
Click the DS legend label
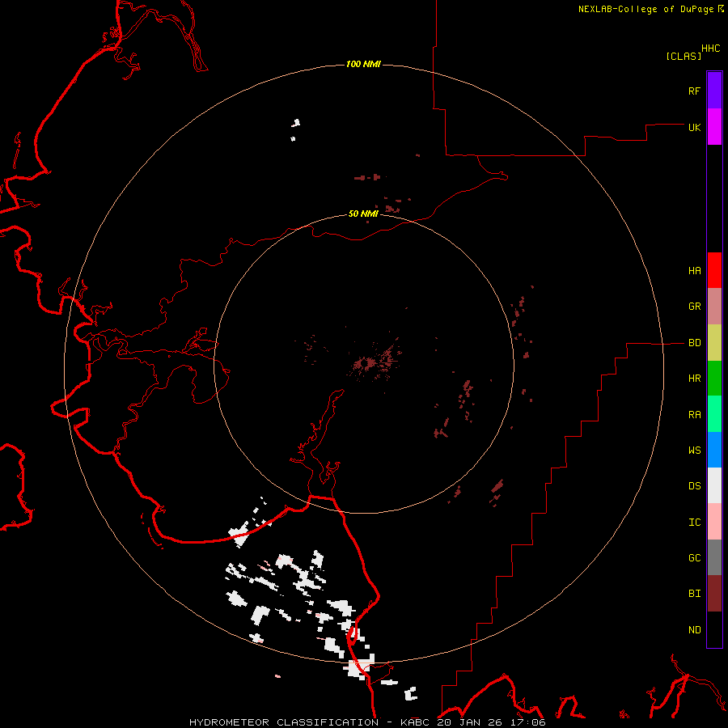pos(694,486)
